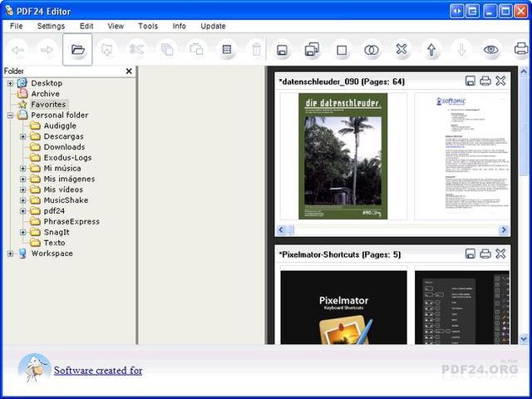Click the paste toolbar icon
Screen dimensions: 532x399
click(196, 50)
